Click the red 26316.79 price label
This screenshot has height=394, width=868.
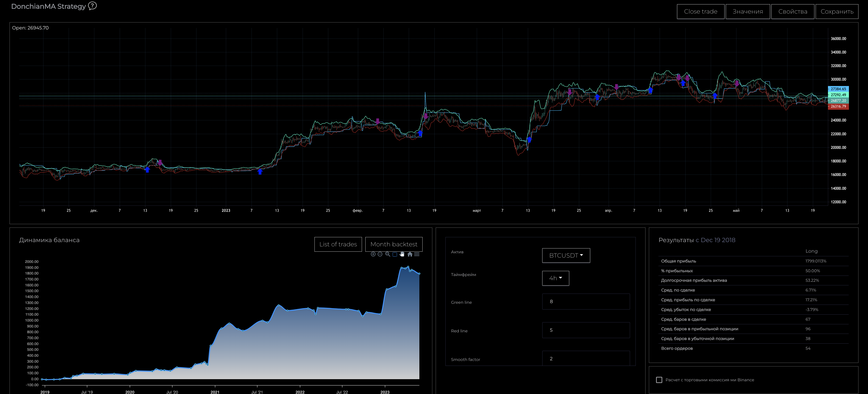coord(838,106)
